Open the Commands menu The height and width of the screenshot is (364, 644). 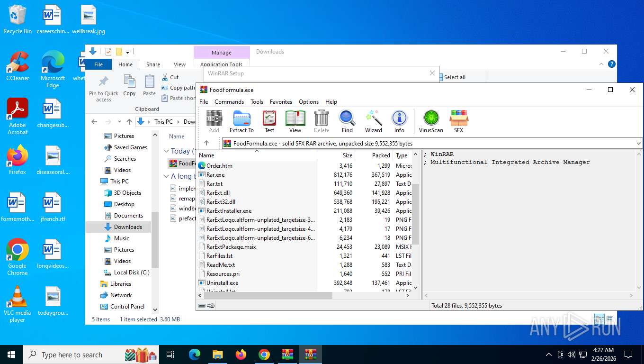click(229, 102)
